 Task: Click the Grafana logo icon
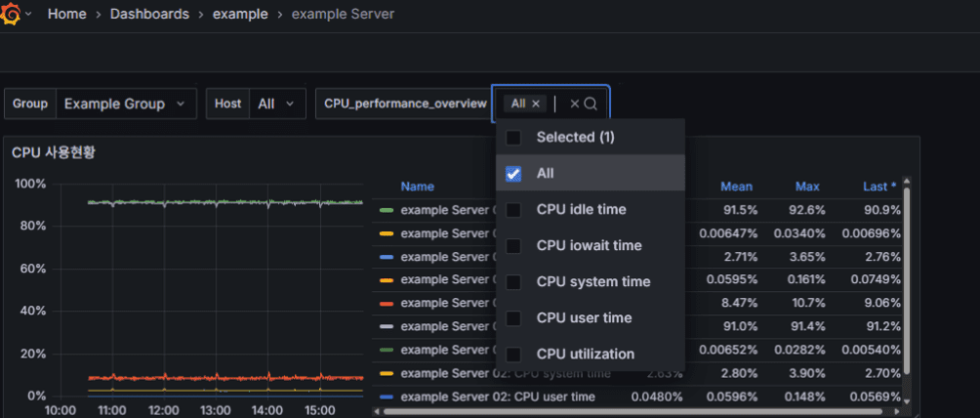pos(13,15)
